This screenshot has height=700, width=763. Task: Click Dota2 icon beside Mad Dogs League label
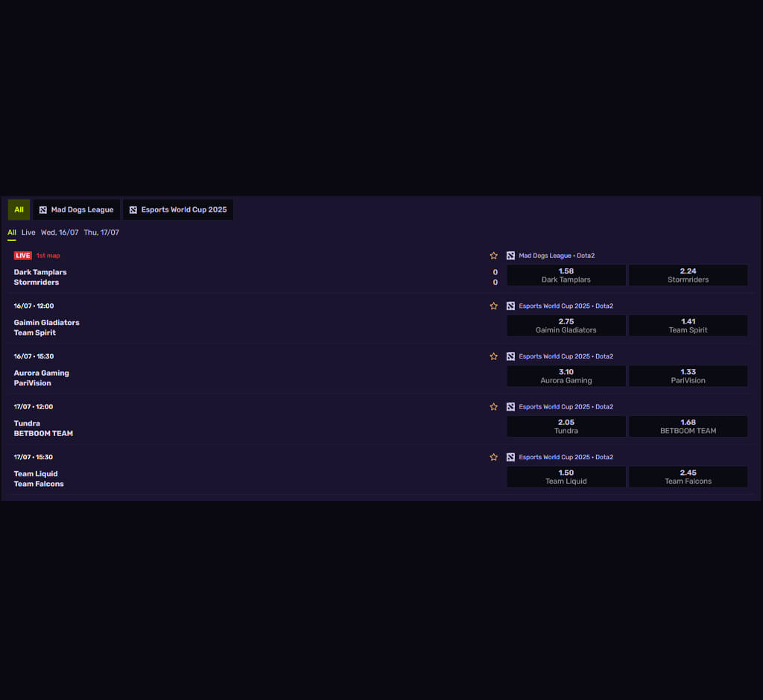[x=510, y=256]
